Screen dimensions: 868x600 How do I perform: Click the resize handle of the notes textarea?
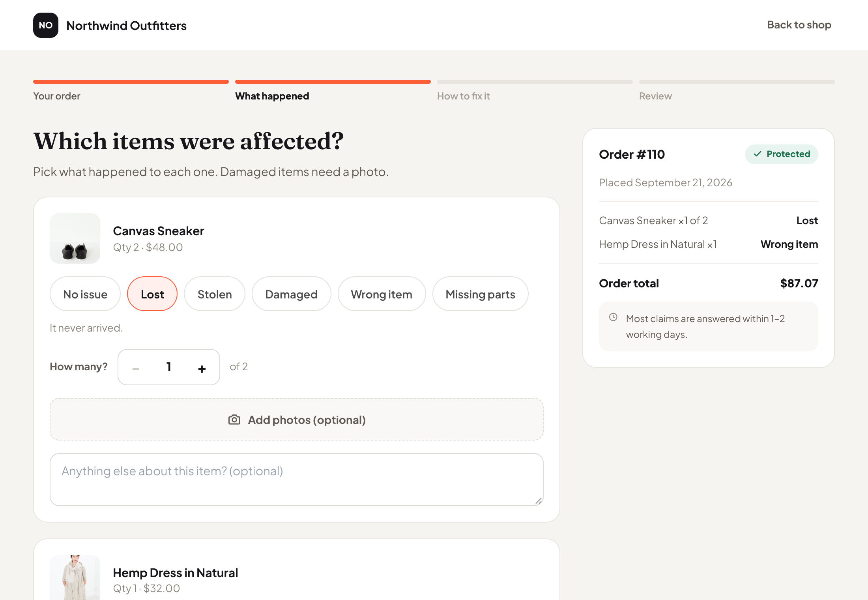539,501
